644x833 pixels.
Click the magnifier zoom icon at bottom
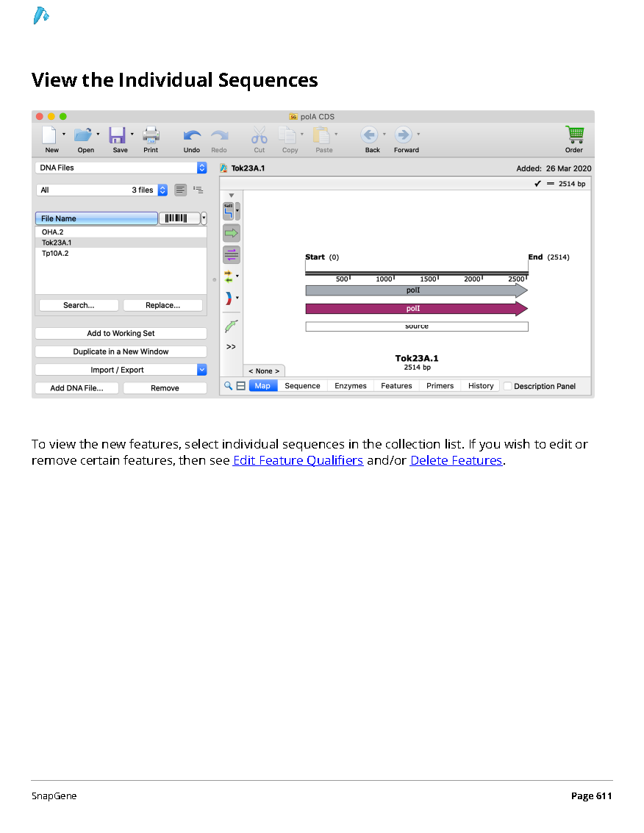[228, 386]
